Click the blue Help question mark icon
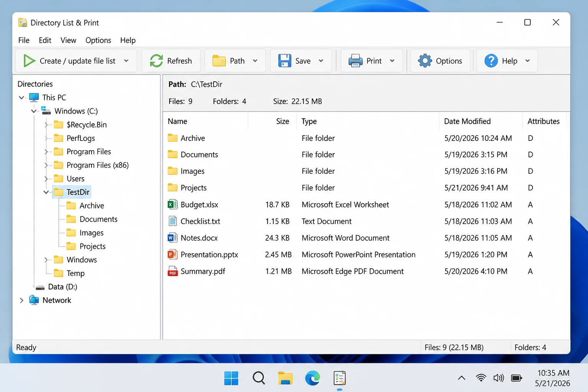This screenshot has height=392, width=588. pos(491,61)
